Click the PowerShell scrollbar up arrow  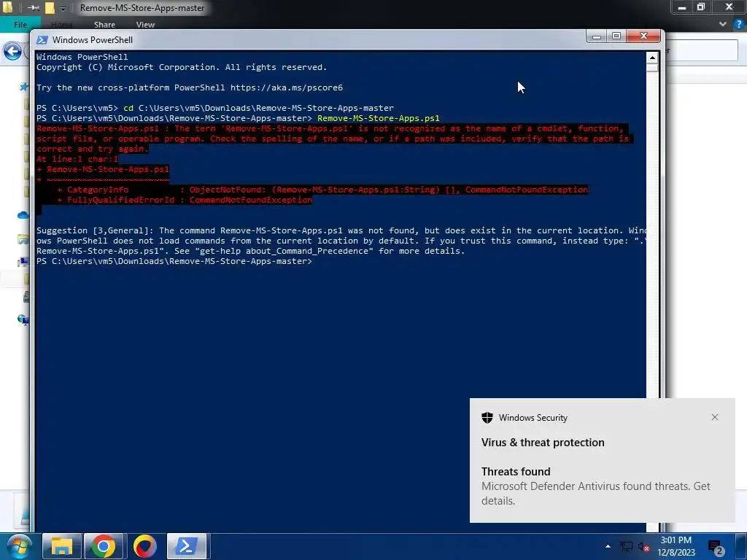click(x=652, y=58)
